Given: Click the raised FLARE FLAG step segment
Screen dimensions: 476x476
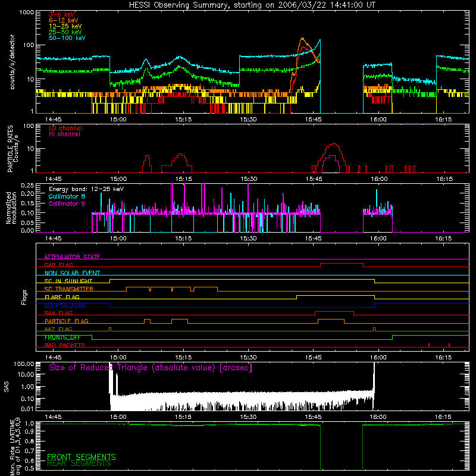Looking at the screenshot, I should (x=336, y=295).
